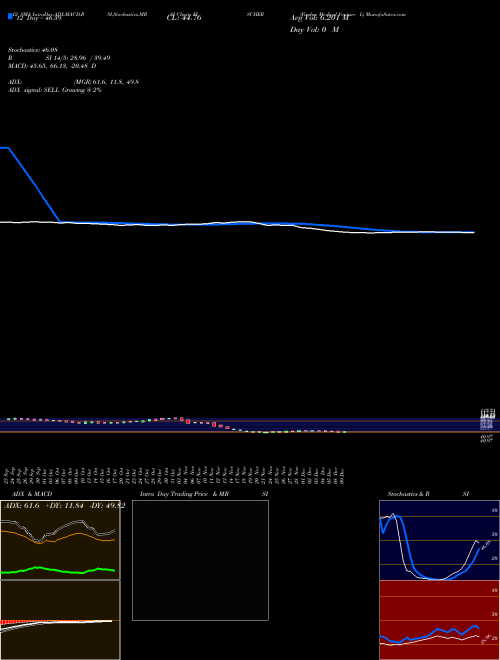This screenshot has width=500, height=660.
Task: Click the price scale labels right of candle strip
Action: (x=488, y=425)
